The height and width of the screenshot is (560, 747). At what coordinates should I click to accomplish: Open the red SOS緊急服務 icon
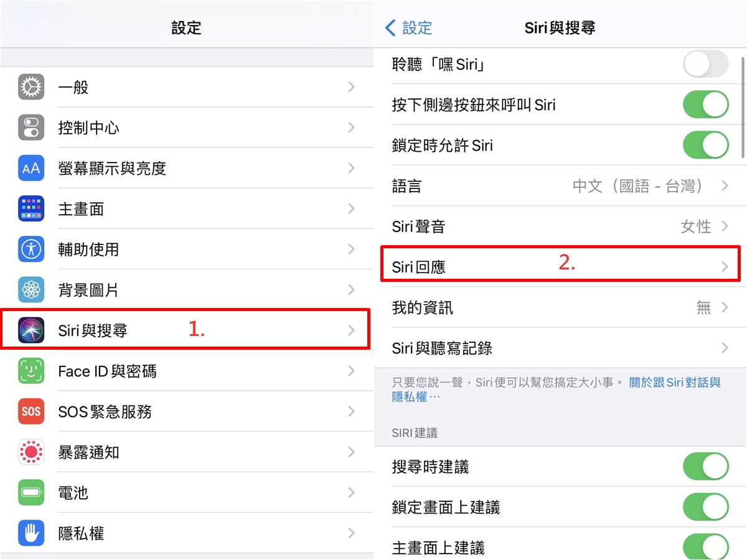pyautogui.click(x=31, y=411)
